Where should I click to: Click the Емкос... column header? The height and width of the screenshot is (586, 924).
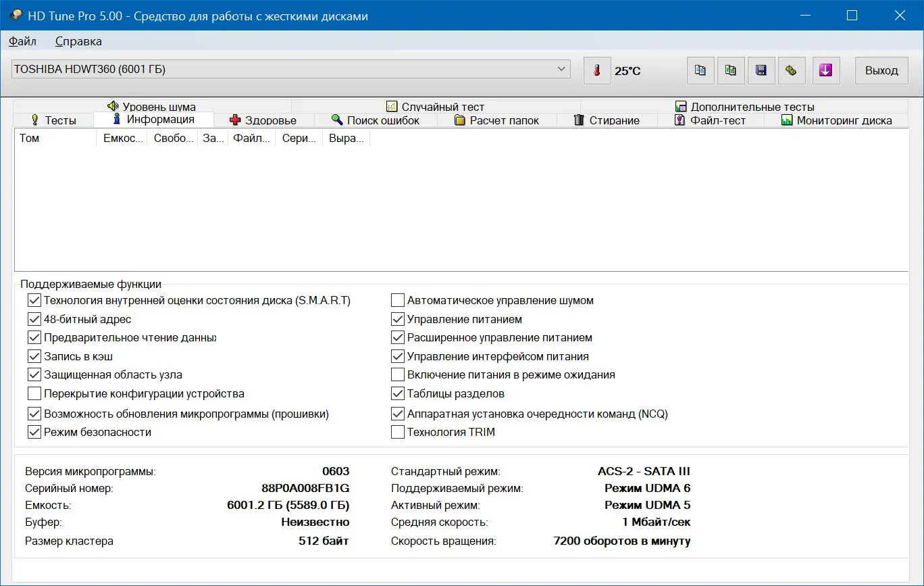coord(122,139)
